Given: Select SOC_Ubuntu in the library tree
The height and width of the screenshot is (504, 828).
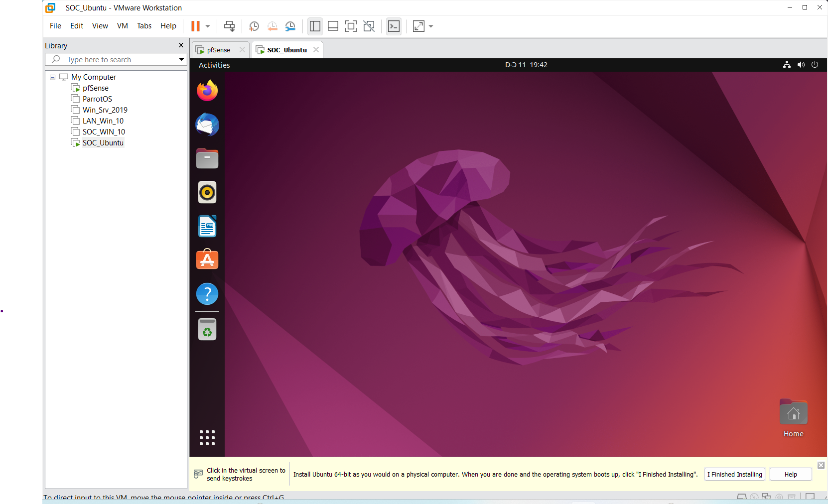Looking at the screenshot, I should 103,143.
